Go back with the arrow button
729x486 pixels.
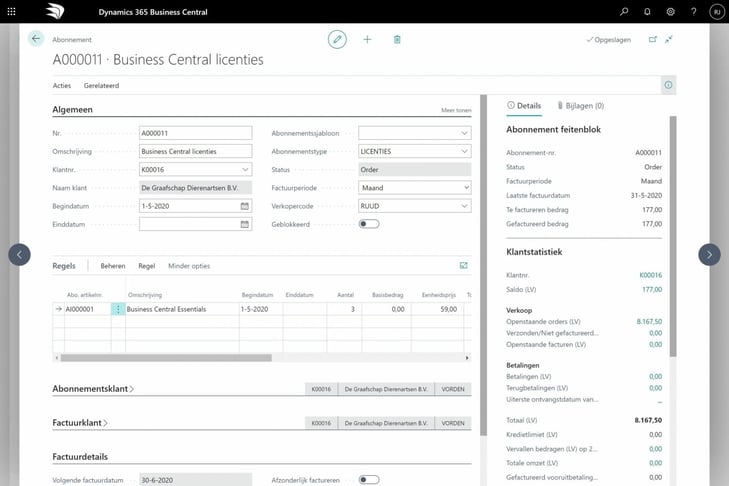36,39
